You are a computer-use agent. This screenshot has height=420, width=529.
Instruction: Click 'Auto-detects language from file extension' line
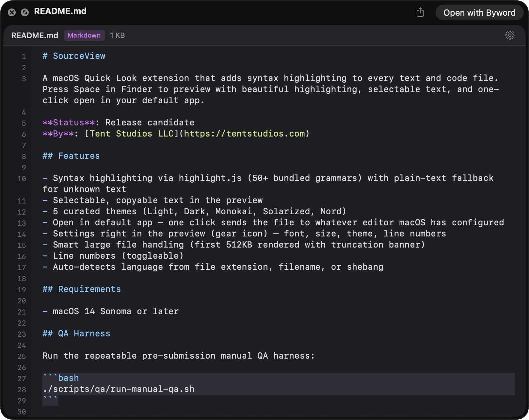coord(213,267)
